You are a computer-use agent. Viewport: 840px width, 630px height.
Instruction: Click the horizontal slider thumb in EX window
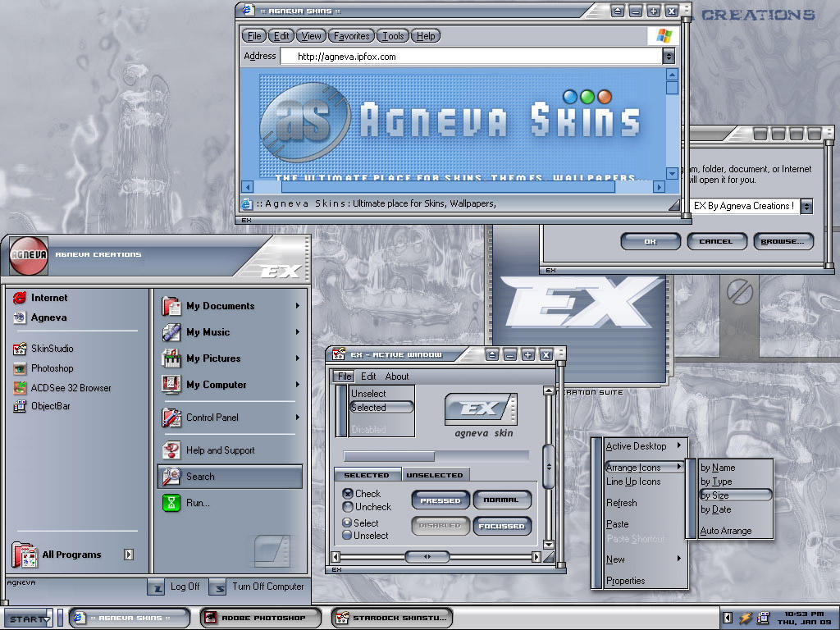click(427, 557)
